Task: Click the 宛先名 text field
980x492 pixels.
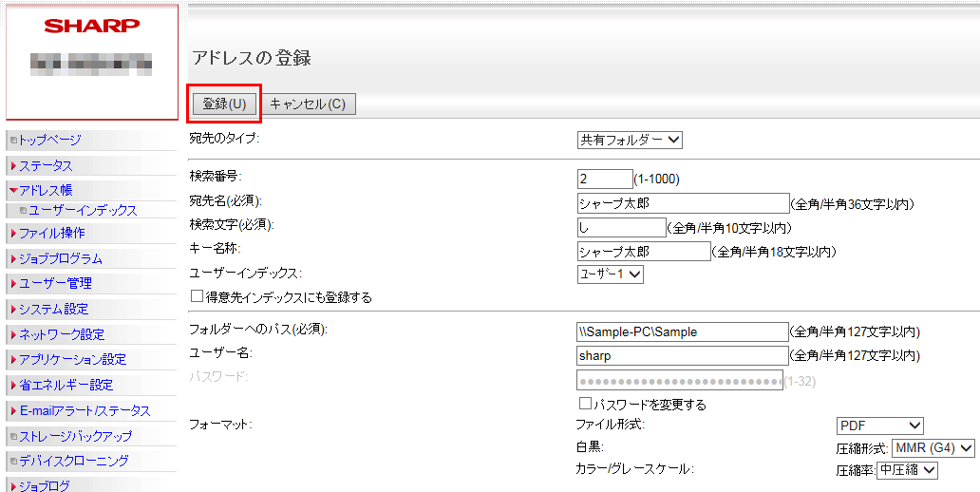Action: pyautogui.click(x=682, y=202)
